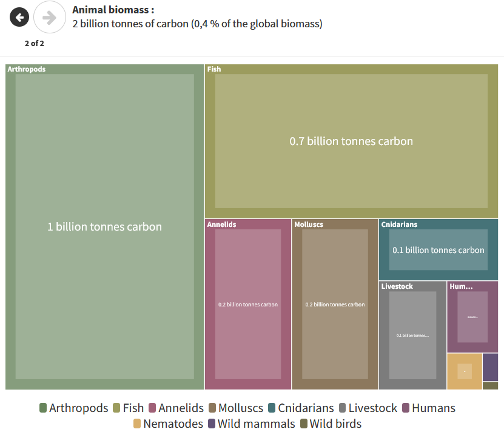
Task: Click the Molluscs legend color swatch
Action: point(213,408)
